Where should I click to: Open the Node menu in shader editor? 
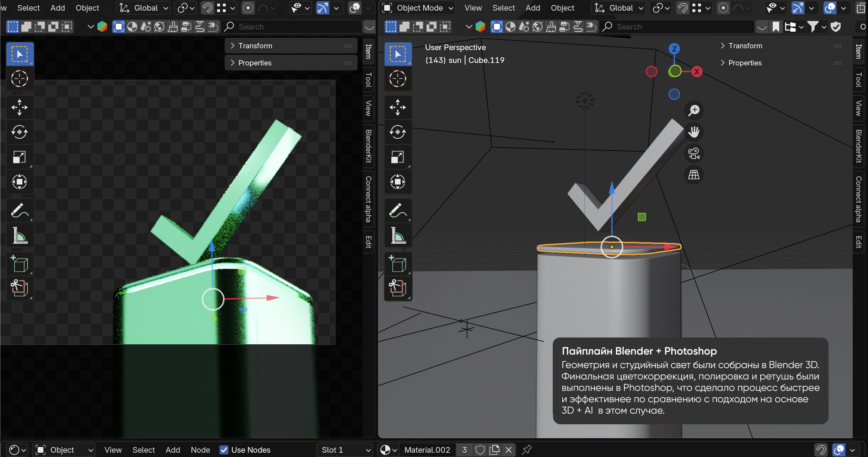200,450
